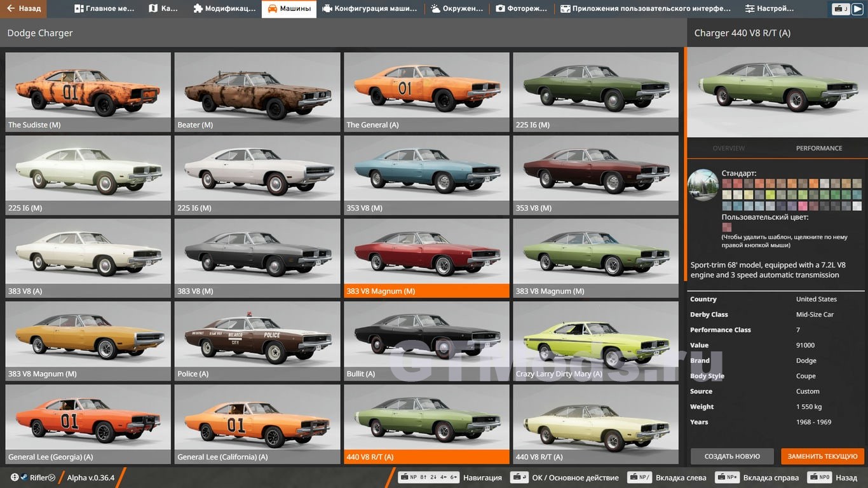Pick the bright orange standard color swatch

click(814, 183)
